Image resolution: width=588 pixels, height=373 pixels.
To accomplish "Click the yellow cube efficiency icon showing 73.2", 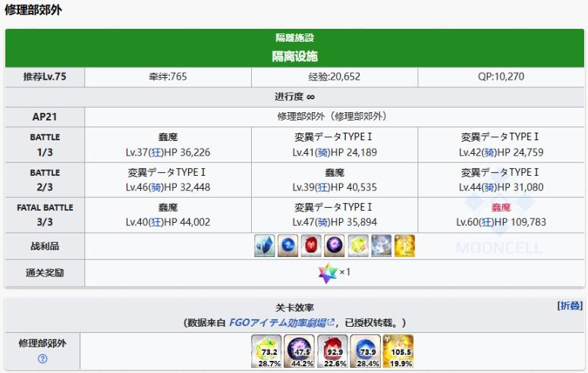I will click(x=266, y=351).
